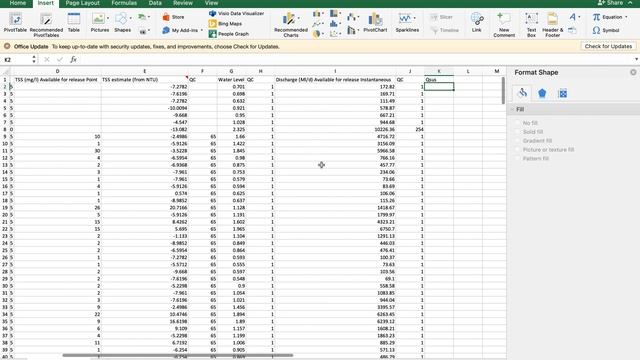The height and width of the screenshot is (360, 640).
Task: Close the Format Shape pane
Action: [x=633, y=72]
